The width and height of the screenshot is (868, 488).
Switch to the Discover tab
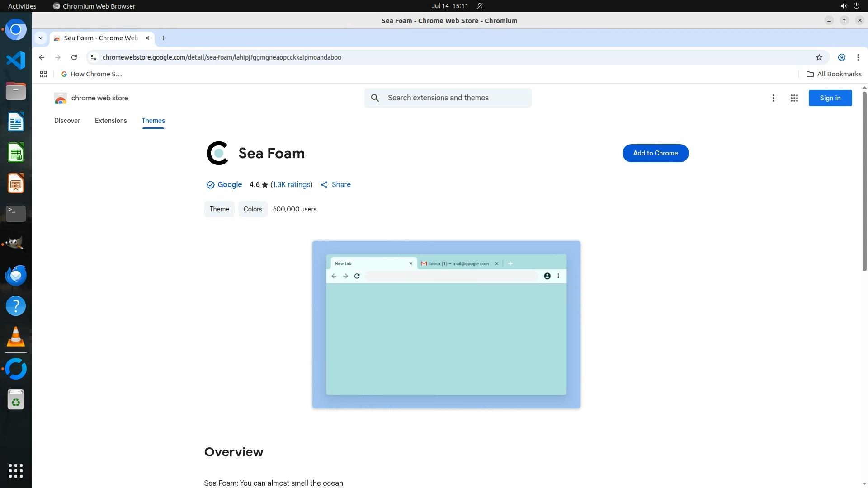tap(67, 121)
